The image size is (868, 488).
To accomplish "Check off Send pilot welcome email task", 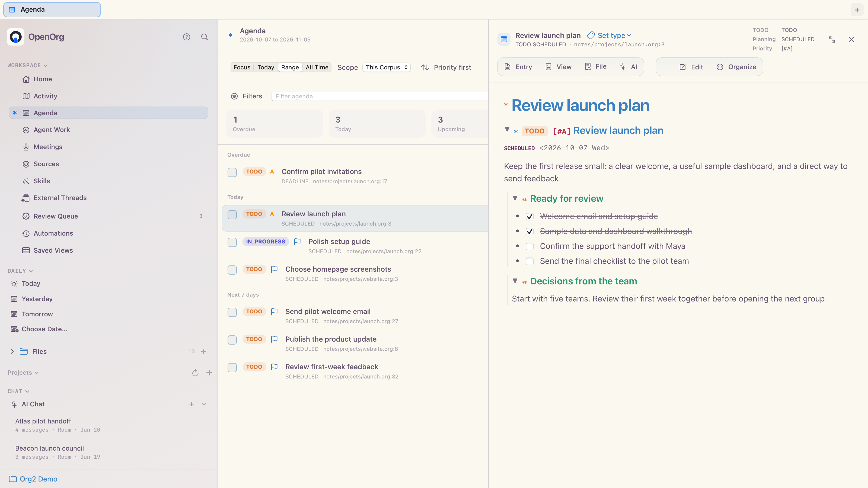I will click(232, 312).
